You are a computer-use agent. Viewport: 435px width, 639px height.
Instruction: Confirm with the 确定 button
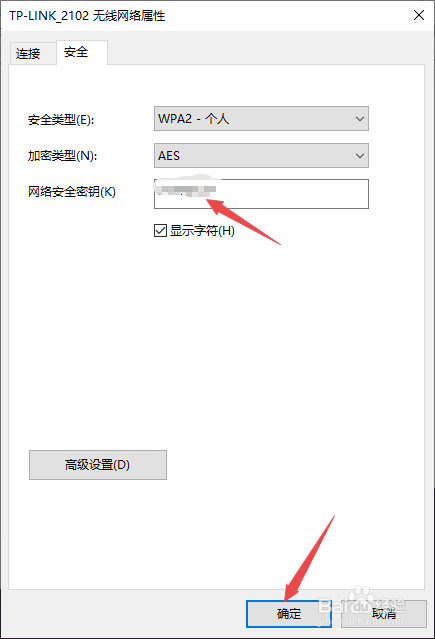289,614
